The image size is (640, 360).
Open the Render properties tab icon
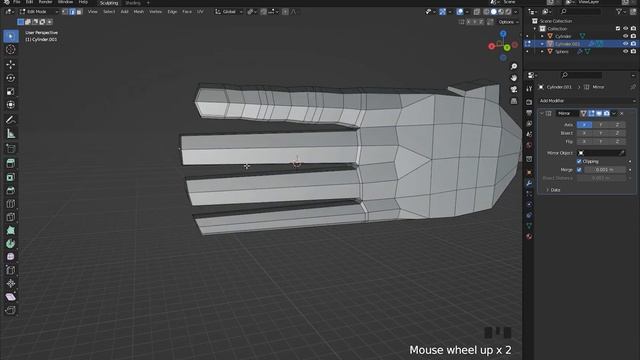[529, 102]
